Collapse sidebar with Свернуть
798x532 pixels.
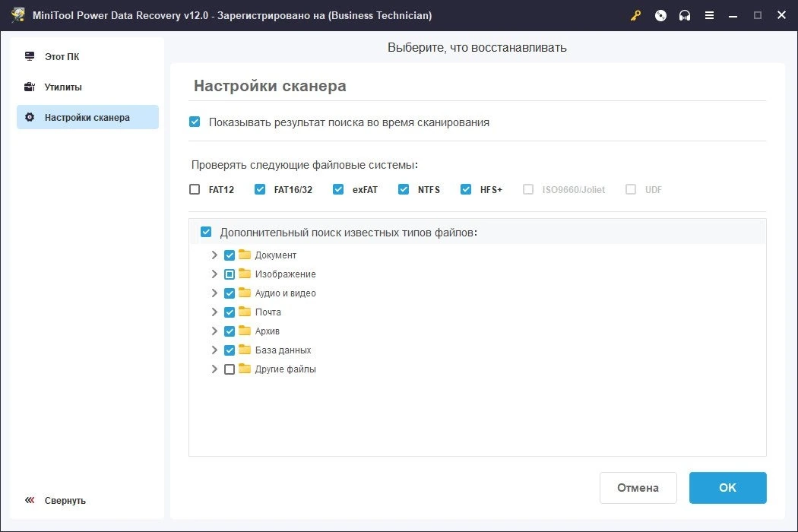pos(55,500)
